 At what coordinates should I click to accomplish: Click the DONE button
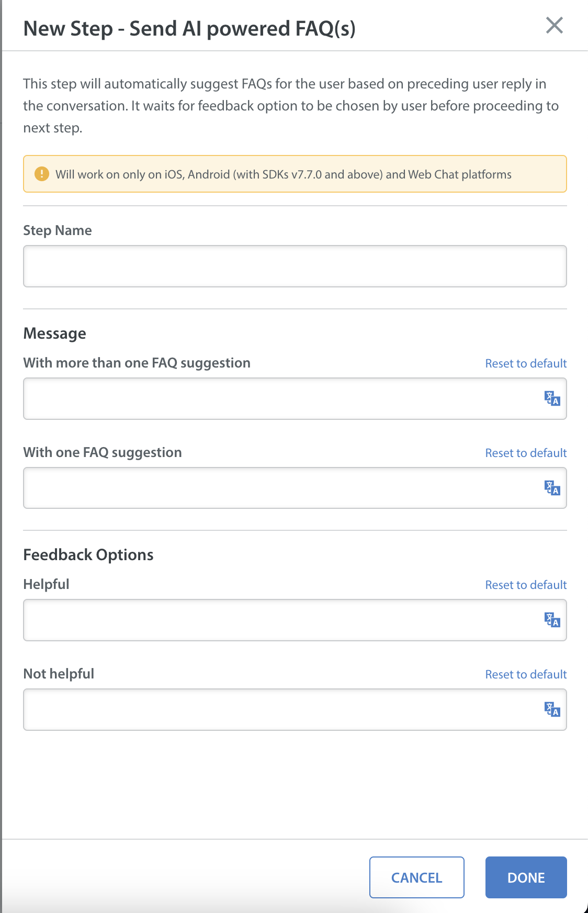[526, 877]
